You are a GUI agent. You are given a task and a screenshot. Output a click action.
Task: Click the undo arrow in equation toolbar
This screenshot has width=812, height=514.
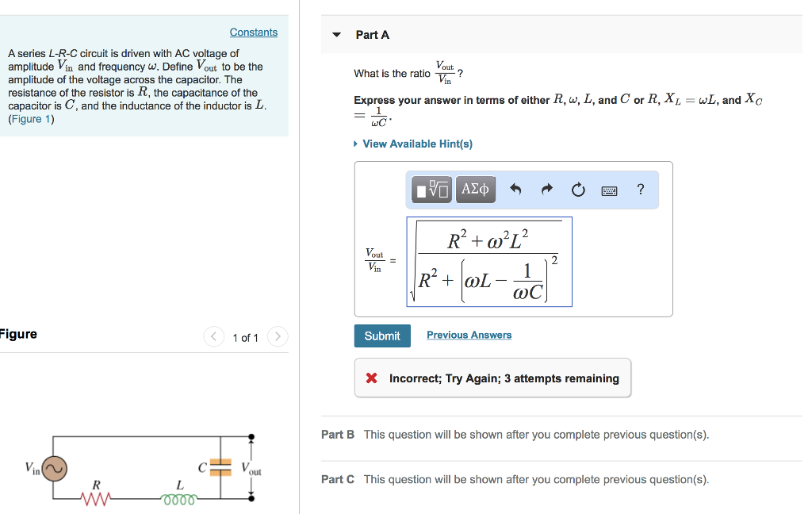[x=516, y=190]
